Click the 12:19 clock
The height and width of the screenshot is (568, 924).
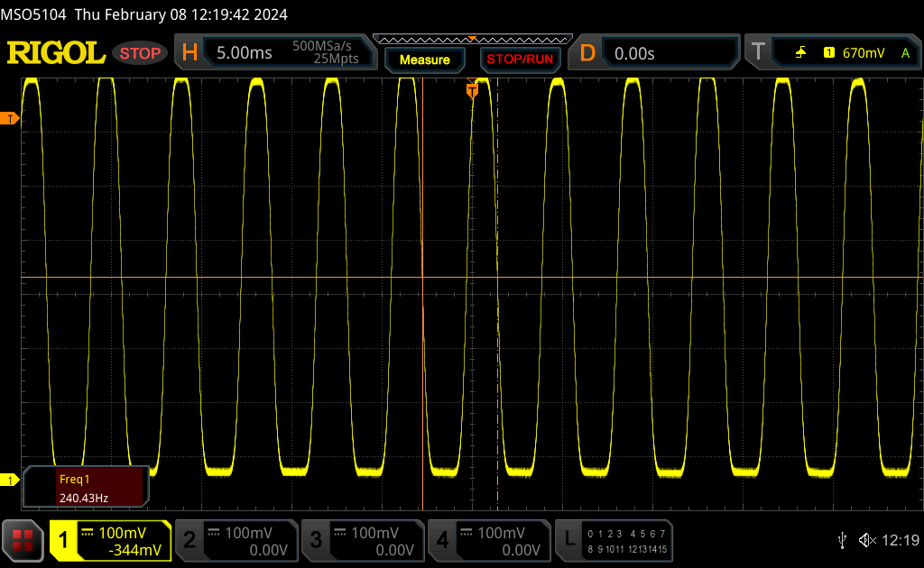point(901,540)
